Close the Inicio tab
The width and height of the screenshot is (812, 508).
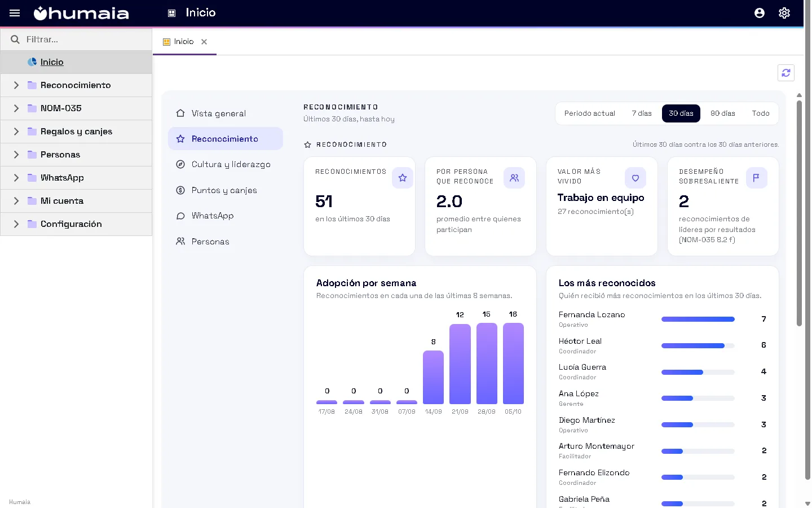point(204,42)
